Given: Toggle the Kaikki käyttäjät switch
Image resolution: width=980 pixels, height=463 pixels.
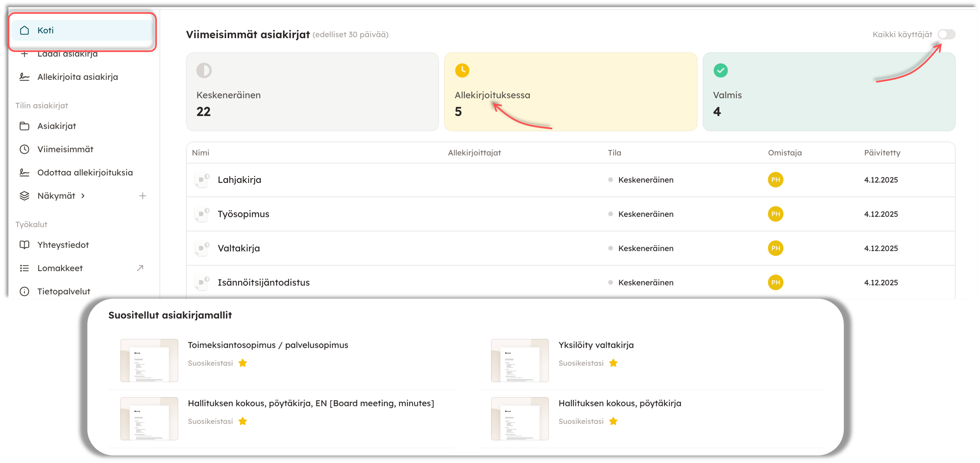Looking at the screenshot, I should click(x=946, y=35).
